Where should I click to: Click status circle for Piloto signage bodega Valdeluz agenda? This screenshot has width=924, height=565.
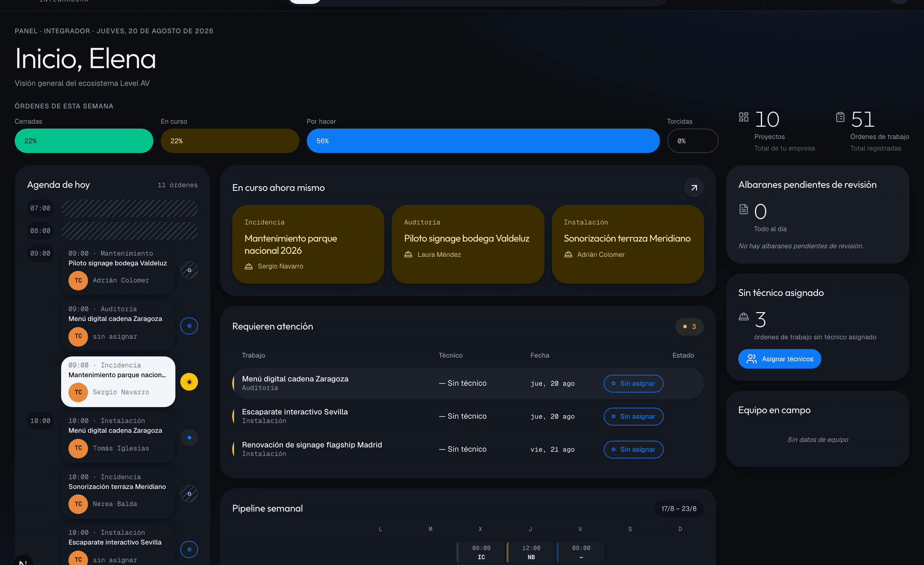click(x=189, y=270)
